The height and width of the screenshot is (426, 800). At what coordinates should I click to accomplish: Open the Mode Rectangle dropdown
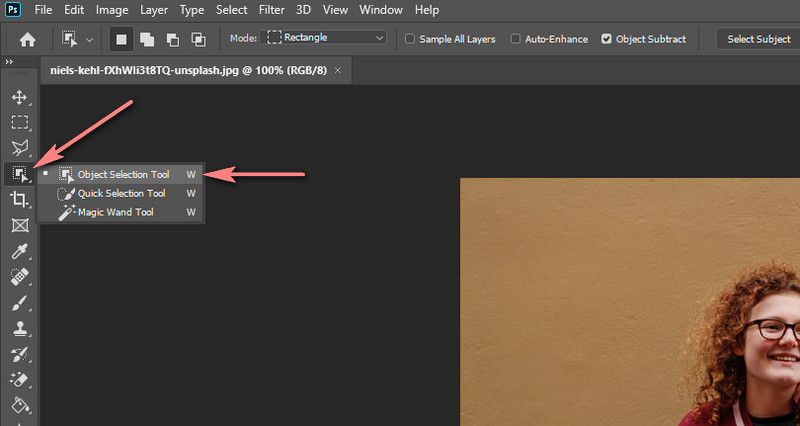pos(325,38)
